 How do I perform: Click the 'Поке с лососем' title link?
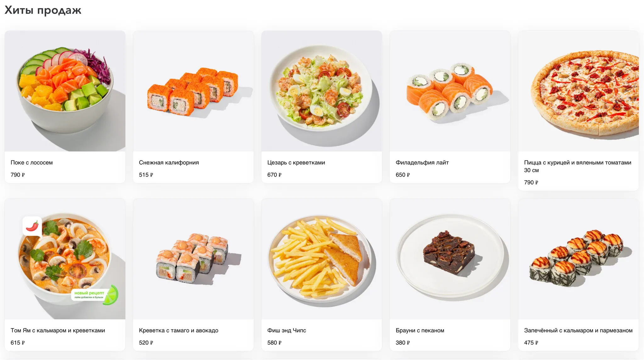tap(32, 162)
